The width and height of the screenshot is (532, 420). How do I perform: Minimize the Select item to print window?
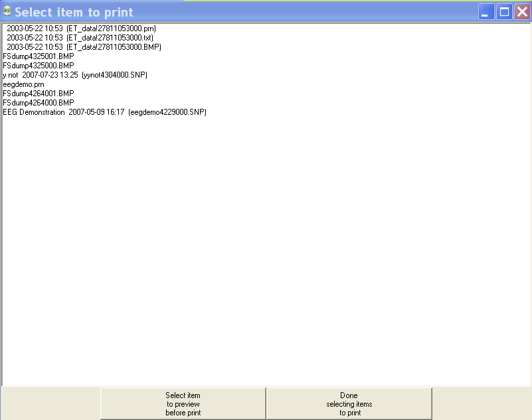point(487,12)
